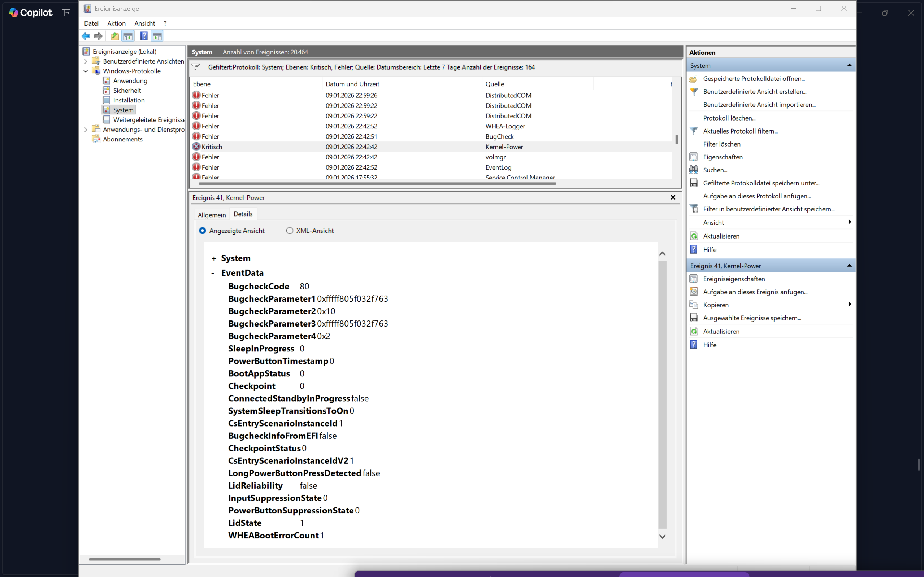Screen dimensions: 924x577
Task: Click the forward arrow toolbar icon
Action: click(98, 36)
